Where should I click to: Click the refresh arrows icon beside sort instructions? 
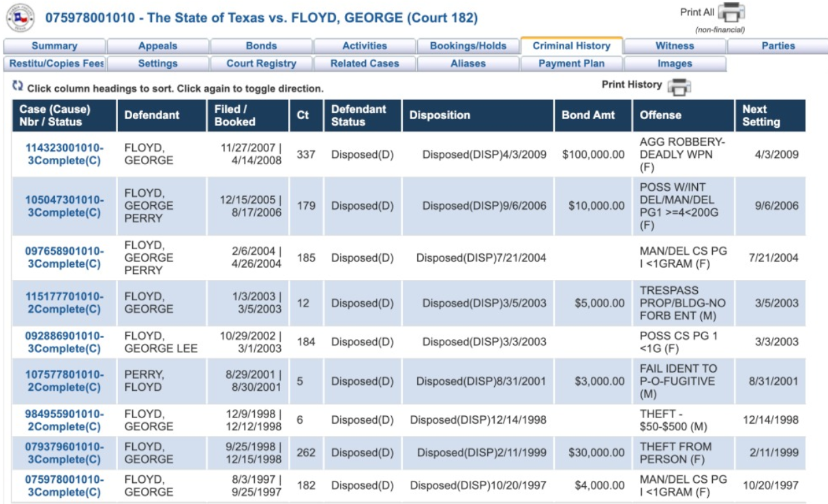click(18, 86)
